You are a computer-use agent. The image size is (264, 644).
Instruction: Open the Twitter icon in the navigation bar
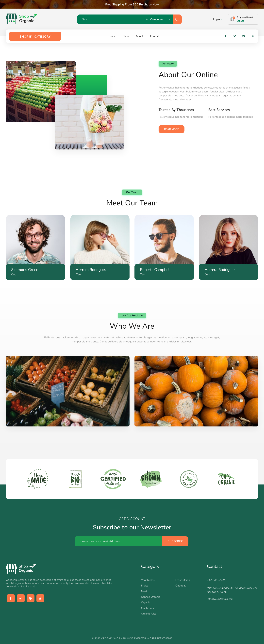pos(234,36)
